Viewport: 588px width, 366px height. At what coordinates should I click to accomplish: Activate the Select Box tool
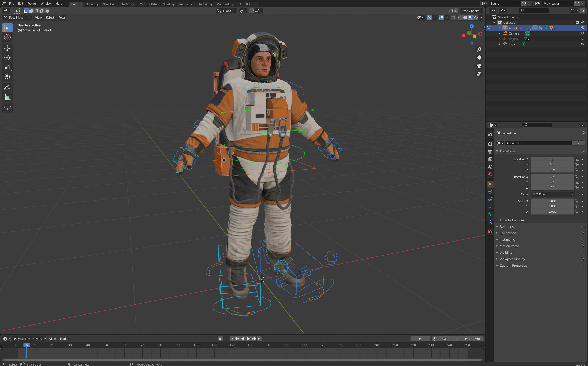[7, 28]
